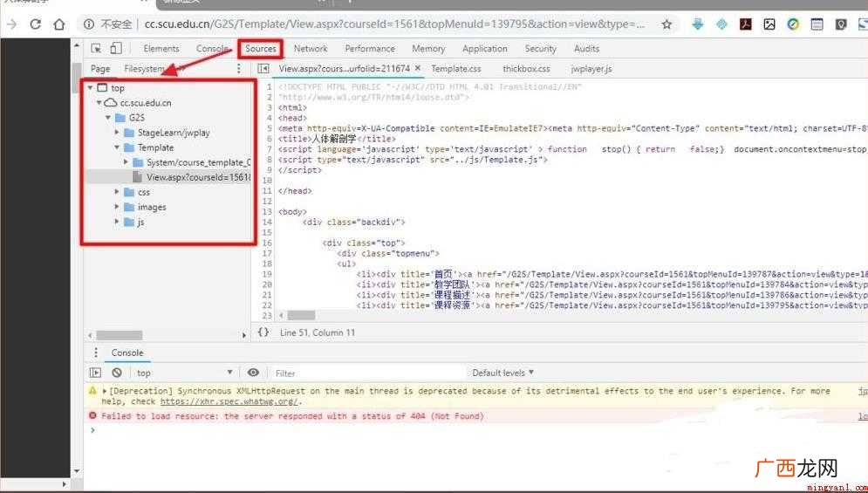Viewport: 868px width, 493px height.
Task: Toggle the navigator sidebar icon beside file tabs
Action: click(263, 69)
